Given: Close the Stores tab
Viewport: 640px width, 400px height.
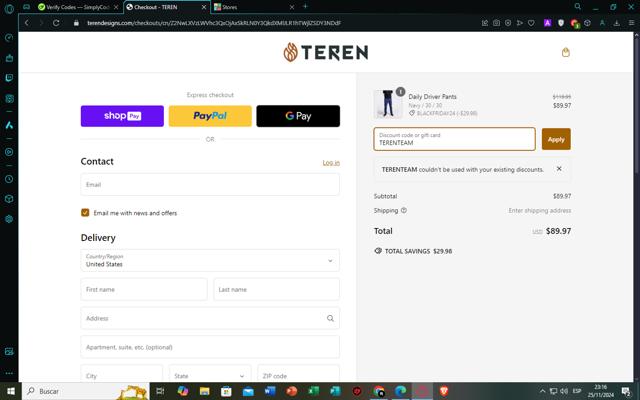Looking at the screenshot, I should (x=291, y=7).
